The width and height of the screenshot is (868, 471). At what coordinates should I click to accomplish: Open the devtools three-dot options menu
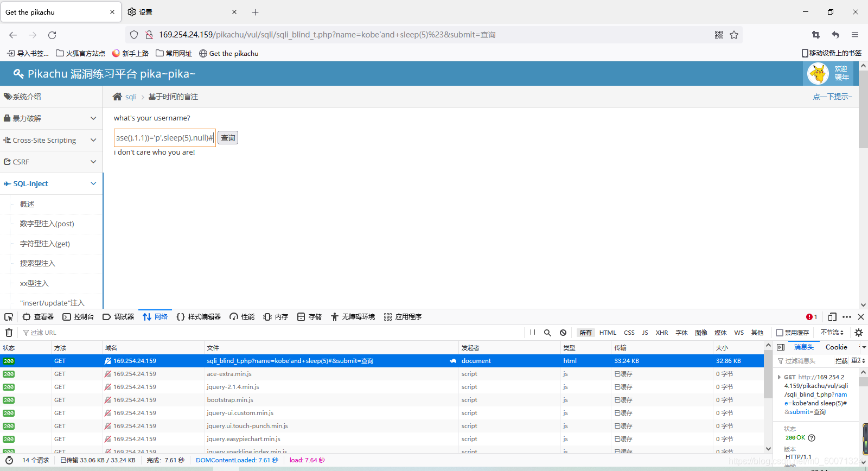point(847,317)
